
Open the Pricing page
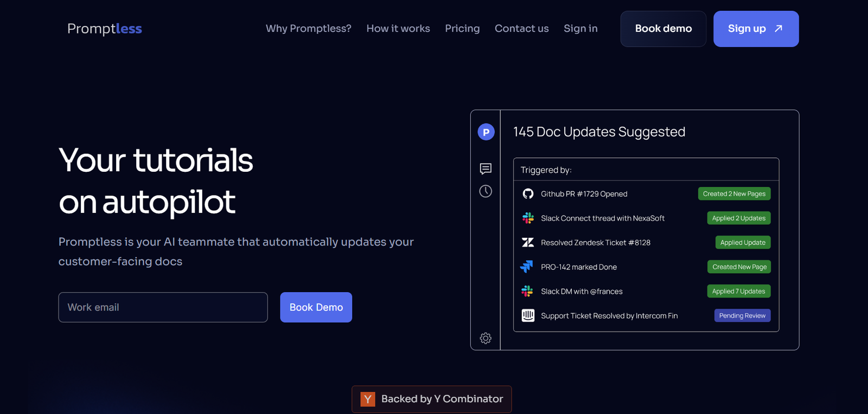point(462,29)
